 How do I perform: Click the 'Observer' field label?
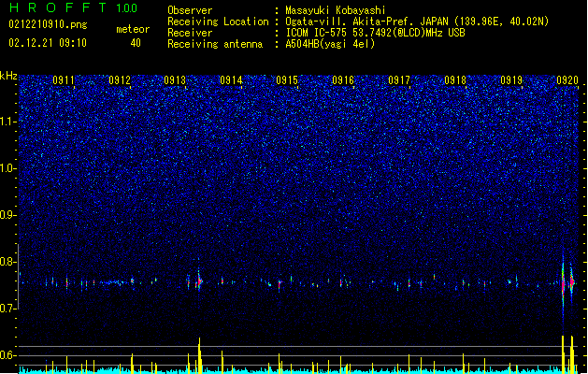(190, 10)
